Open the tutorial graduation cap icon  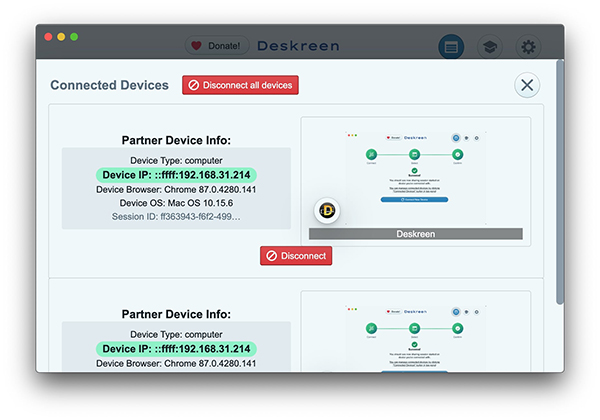click(x=490, y=47)
